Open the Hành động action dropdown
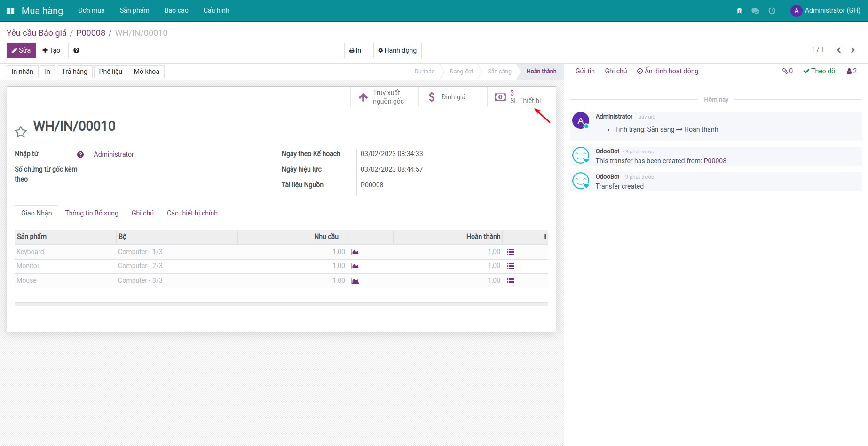This screenshot has width=868, height=446. tap(397, 50)
